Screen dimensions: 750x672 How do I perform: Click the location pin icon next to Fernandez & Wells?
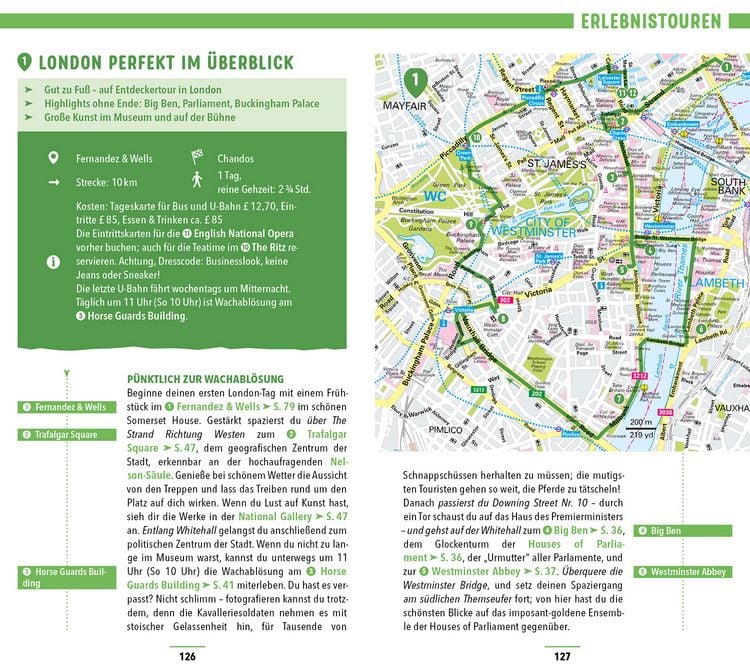pos(54,158)
